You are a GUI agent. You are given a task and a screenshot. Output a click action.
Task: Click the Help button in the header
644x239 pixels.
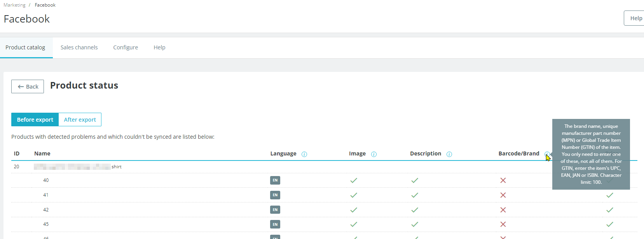635,18
